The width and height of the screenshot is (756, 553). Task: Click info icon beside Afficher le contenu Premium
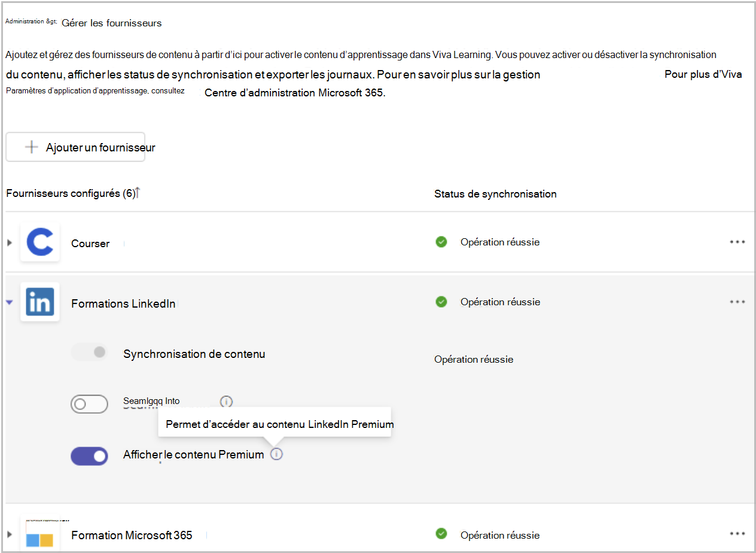click(x=276, y=454)
